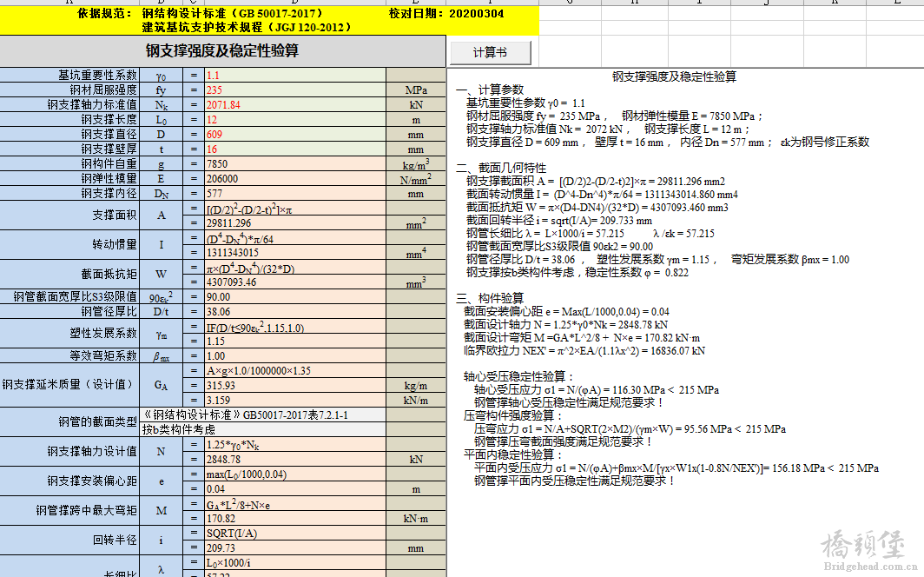Select the MPa unit cell for fy
The height and width of the screenshot is (577, 924).
[x=416, y=90]
